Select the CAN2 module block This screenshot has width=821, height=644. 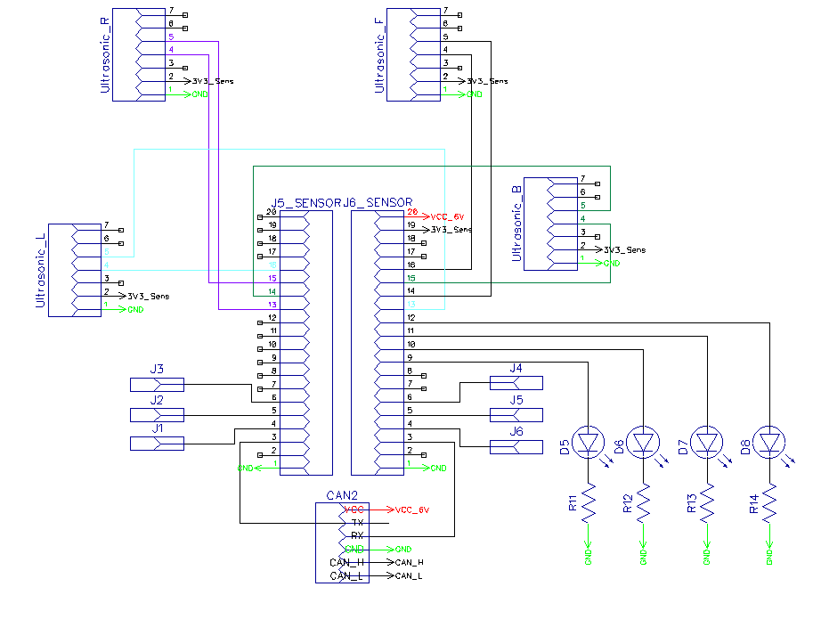point(342,542)
